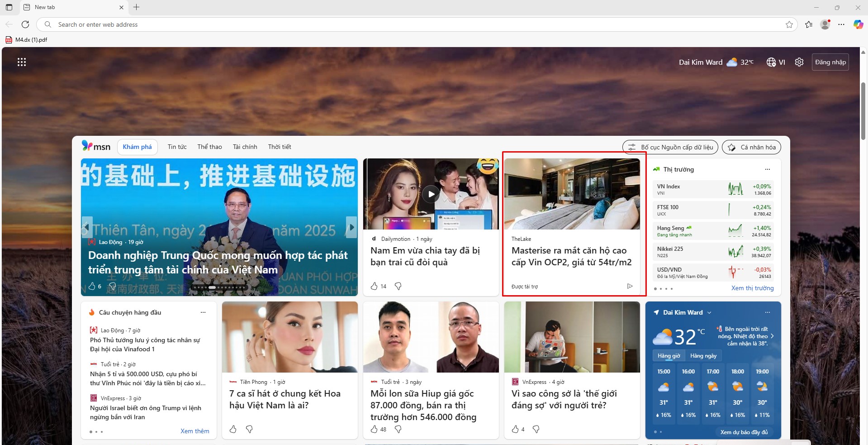
Task: Select the Khám phá tab
Action: [x=138, y=147]
